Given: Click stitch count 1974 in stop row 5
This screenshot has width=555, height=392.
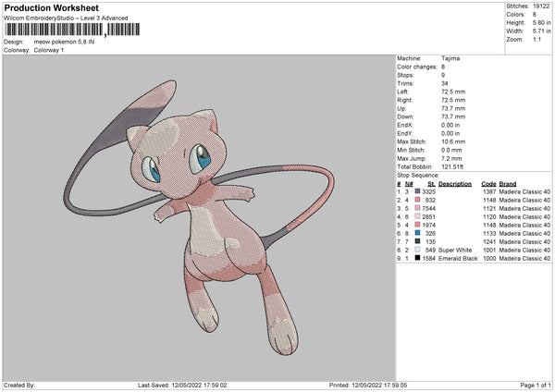Looking at the screenshot, I should [x=429, y=225].
